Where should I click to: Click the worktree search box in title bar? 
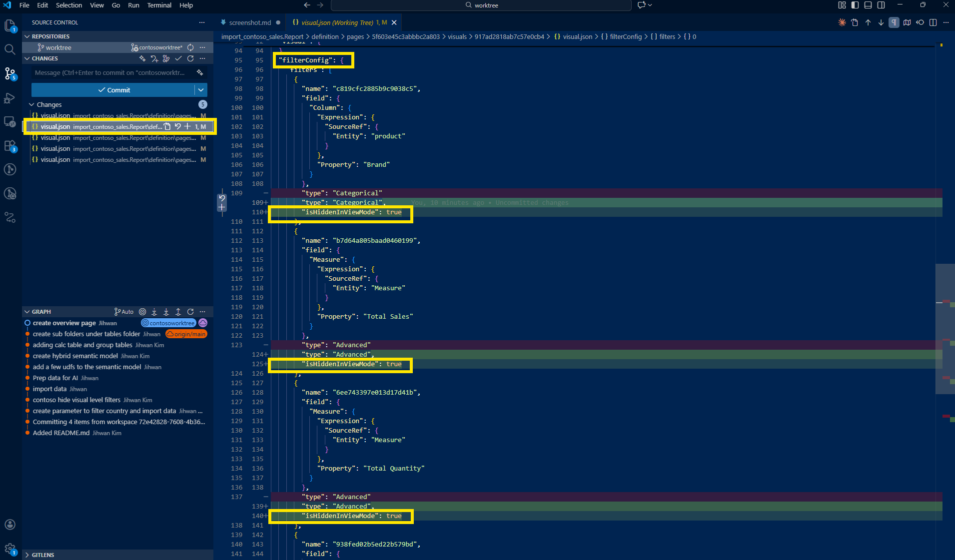481,5
